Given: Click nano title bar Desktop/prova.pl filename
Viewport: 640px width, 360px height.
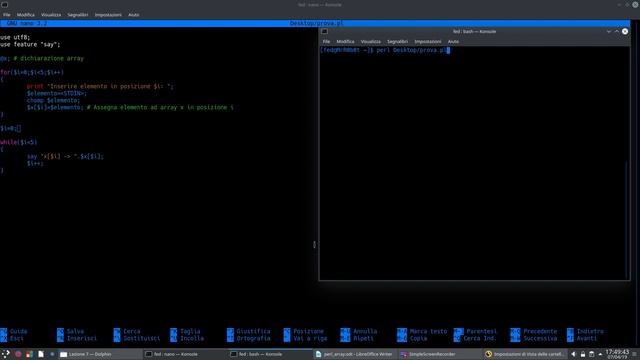Looking at the screenshot, I should [316, 23].
